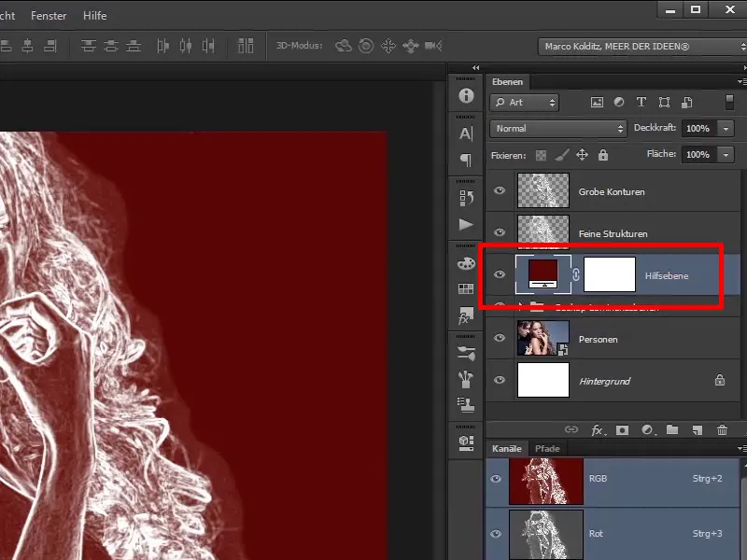The image size is (747, 560).
Task: Auto-align layers options icon
Action: [x=246, y=46]
